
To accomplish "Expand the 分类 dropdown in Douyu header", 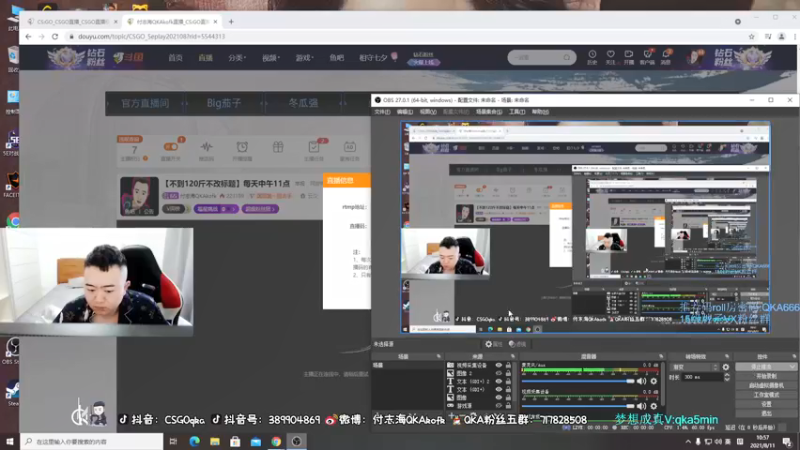I will click(x=237, y=58).
